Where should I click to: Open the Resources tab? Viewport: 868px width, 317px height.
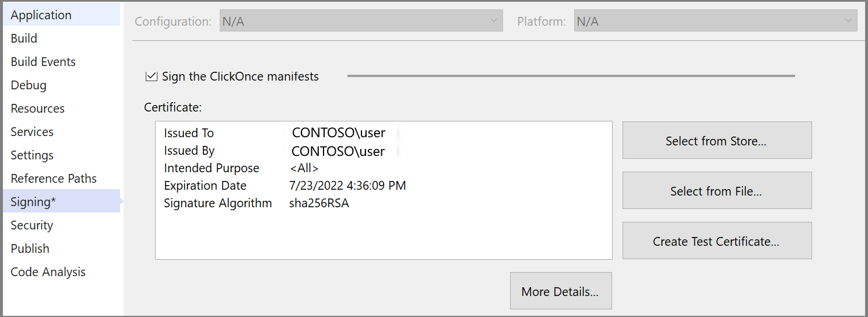pos(37,109)
